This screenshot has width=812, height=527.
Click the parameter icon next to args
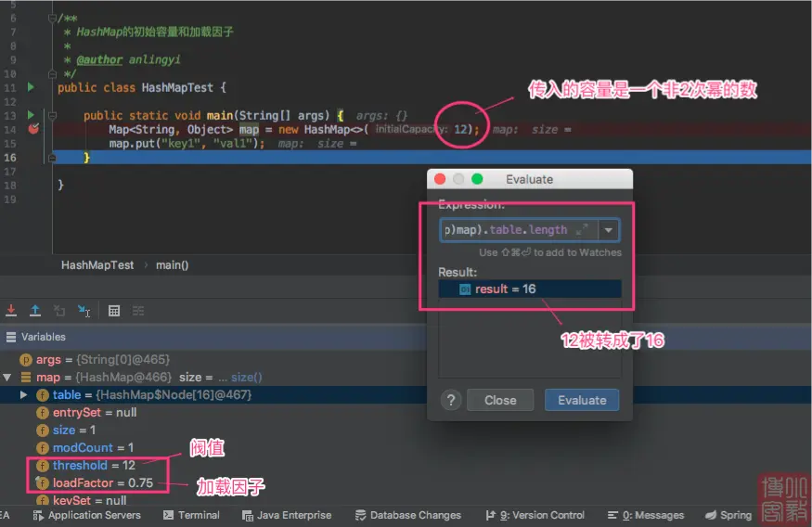click(26, 359)
